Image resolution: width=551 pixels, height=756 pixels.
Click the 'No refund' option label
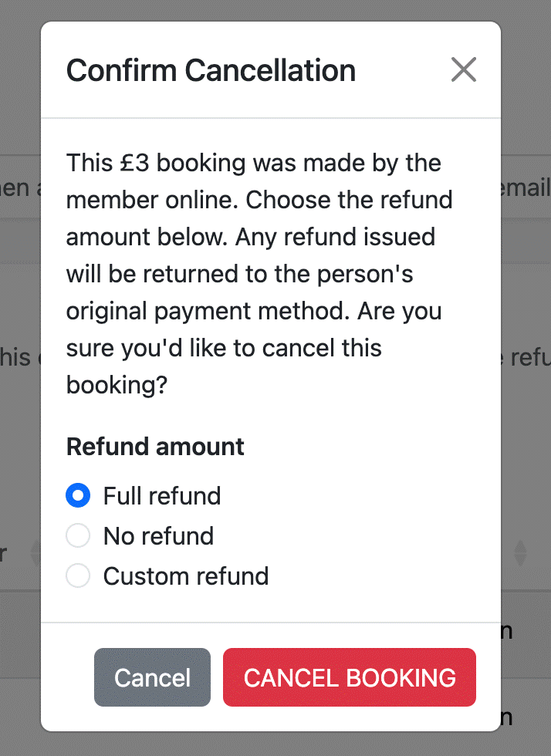[159, 535]
